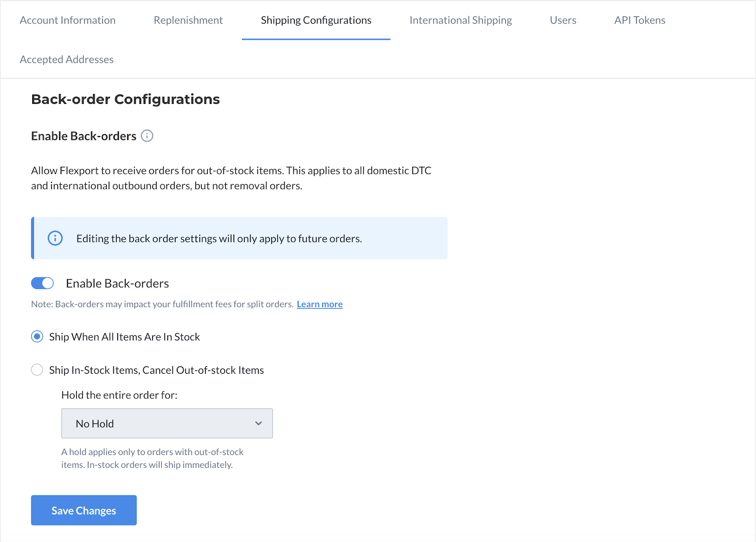
Task: Switch to the International Shipping tab
Action: tap(461, 20)
